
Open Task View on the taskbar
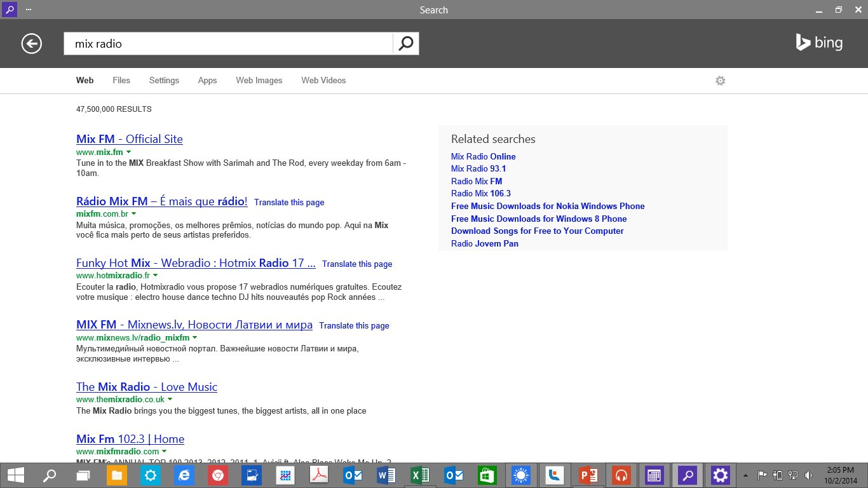coord(83,475)
